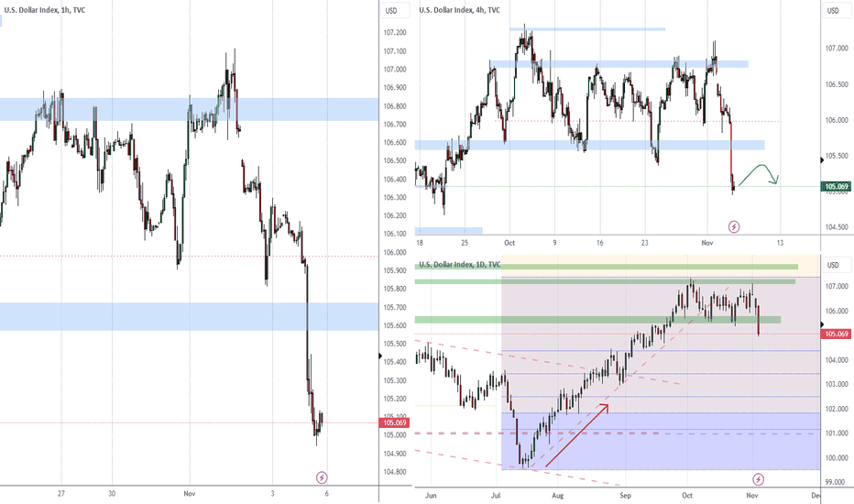Open the events lightning icon on 4h chart
This screenshot has width=854, height=504.
point(734,226)
